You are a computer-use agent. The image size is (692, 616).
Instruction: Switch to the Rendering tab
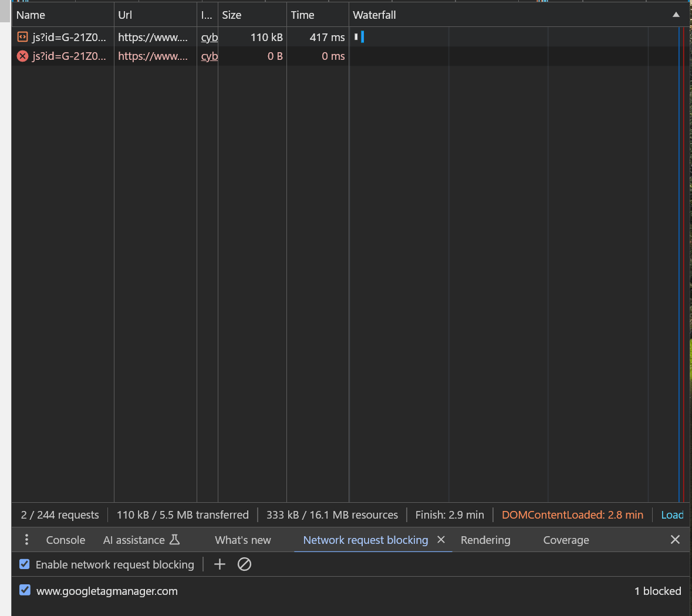click(485, 540)
